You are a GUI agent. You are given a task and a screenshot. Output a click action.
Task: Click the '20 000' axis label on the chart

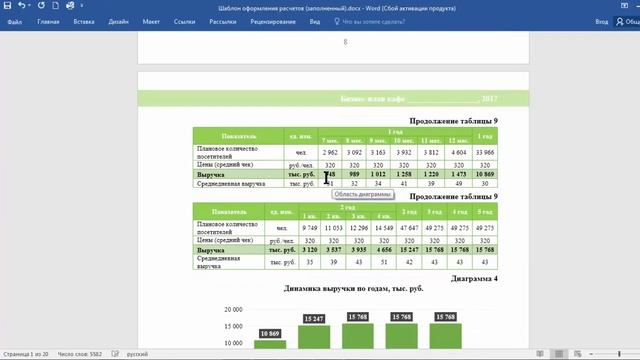click(233, 310)
